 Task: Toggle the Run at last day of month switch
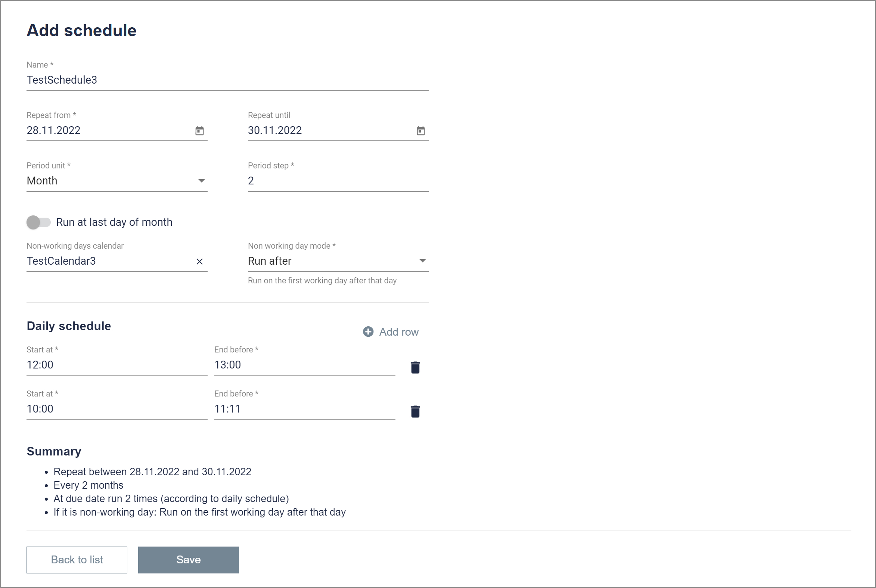tap(37, 222)
